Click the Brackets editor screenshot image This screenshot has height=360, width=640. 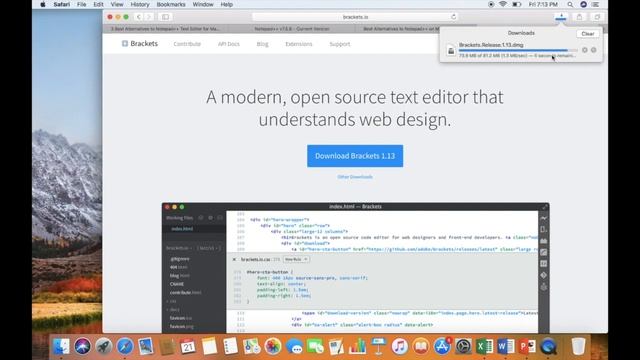(356, 268)
